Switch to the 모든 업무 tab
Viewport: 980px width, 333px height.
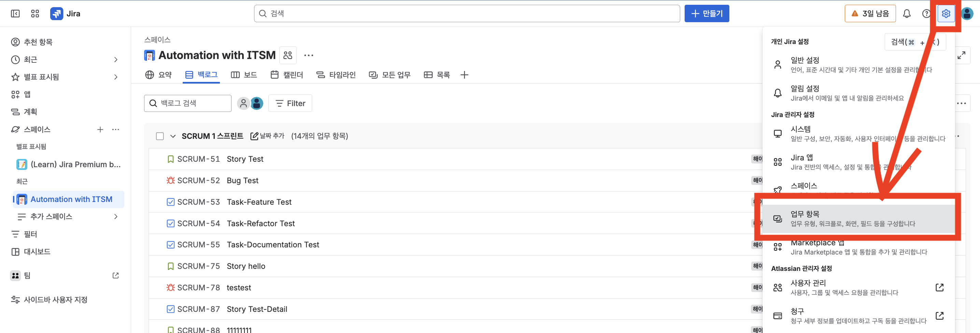[390, 75]
